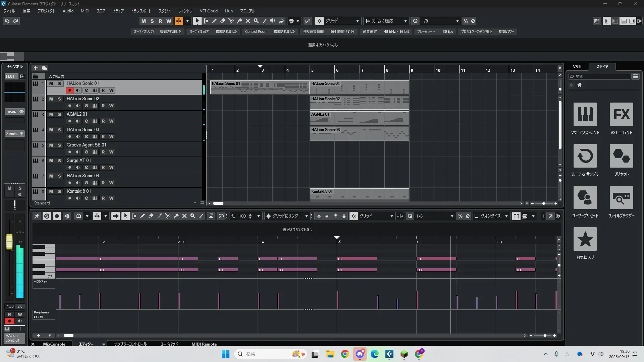Click the Undo arrow icon
Viewport: 644px width, 362px height.
pos(7,21)
